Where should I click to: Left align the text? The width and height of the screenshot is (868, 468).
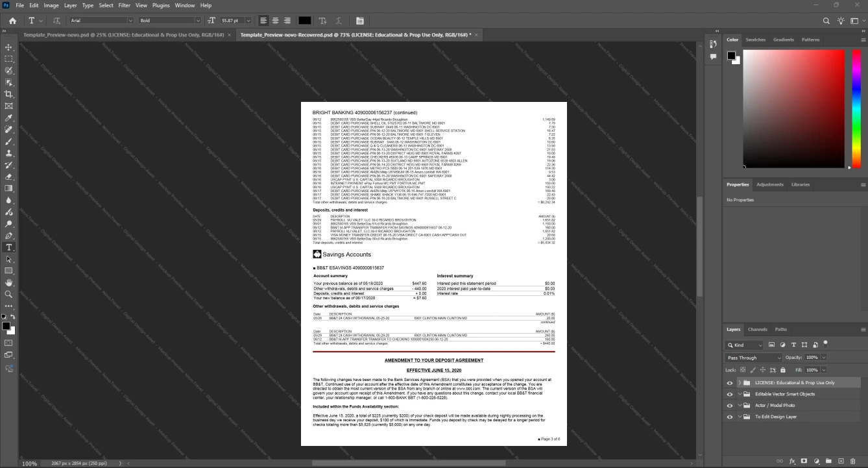pos(263,21)
